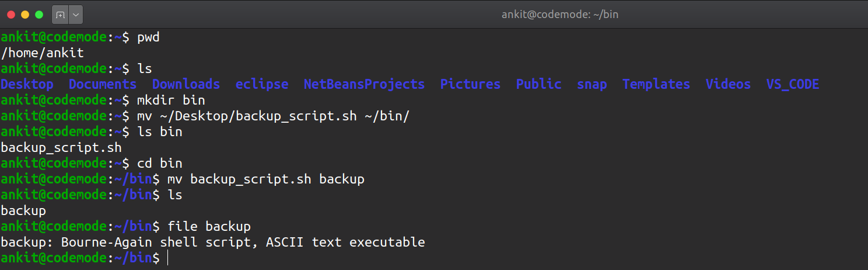Click the Downloads directory name

point(186,84)
